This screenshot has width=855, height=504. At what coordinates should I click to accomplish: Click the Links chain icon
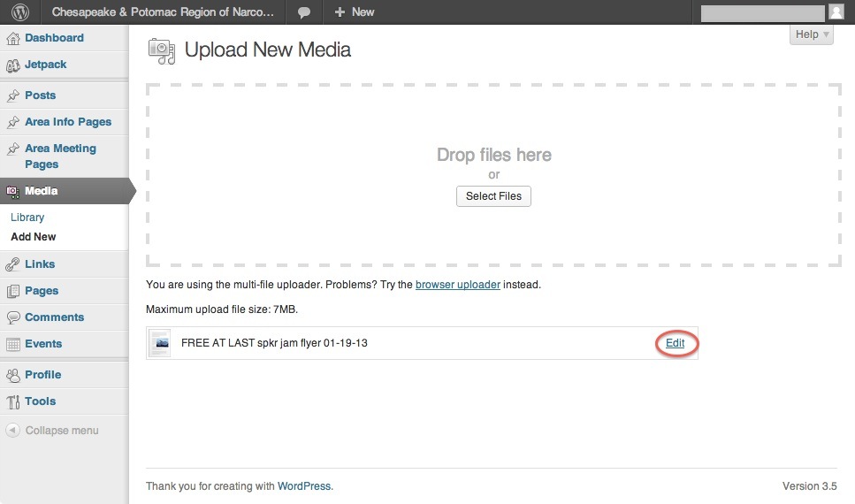[13, 264]
